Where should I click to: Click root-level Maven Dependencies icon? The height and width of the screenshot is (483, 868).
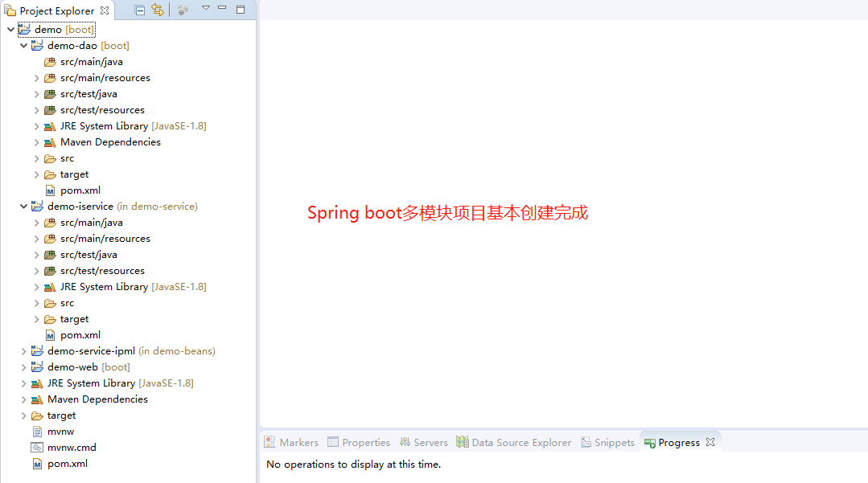[x=37, y=399]
